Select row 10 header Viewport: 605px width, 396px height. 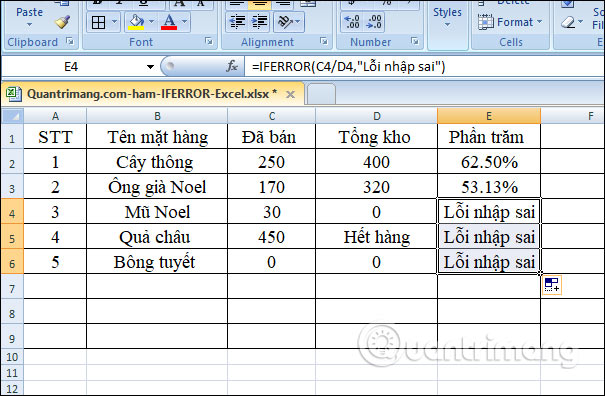click(x=12, y=357)
